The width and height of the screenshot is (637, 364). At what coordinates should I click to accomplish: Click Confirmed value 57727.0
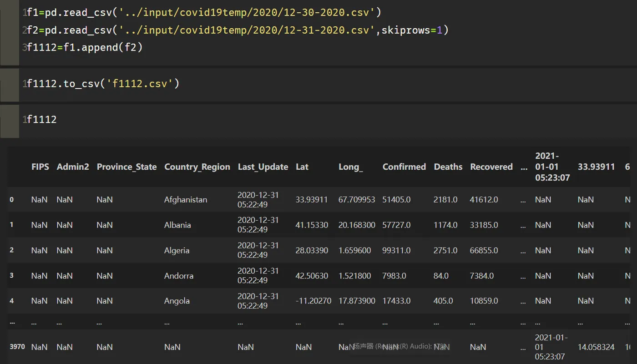coord(396,225)
